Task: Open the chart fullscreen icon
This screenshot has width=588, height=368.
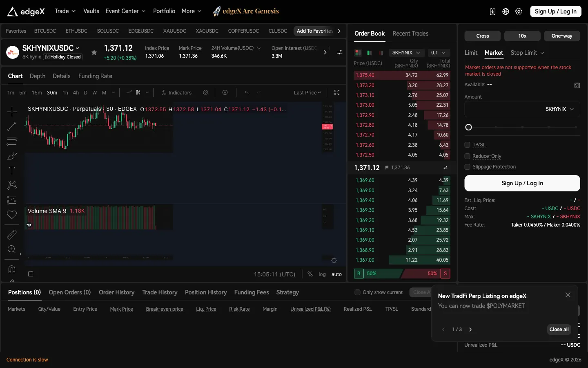Action: click(337, 92)
